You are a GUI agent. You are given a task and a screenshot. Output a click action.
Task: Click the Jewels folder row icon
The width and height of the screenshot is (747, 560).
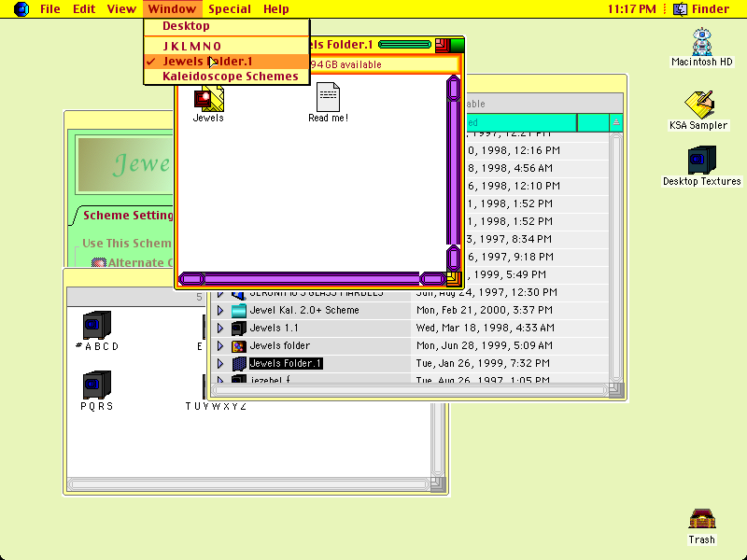[239, 346]
